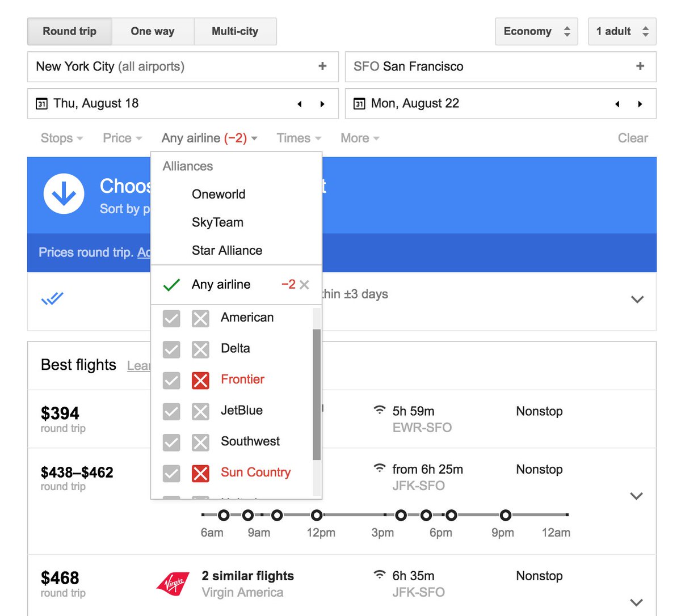The image size is (681, 616).
Task: Open return date calendar icon
Action: coord(359,104)
